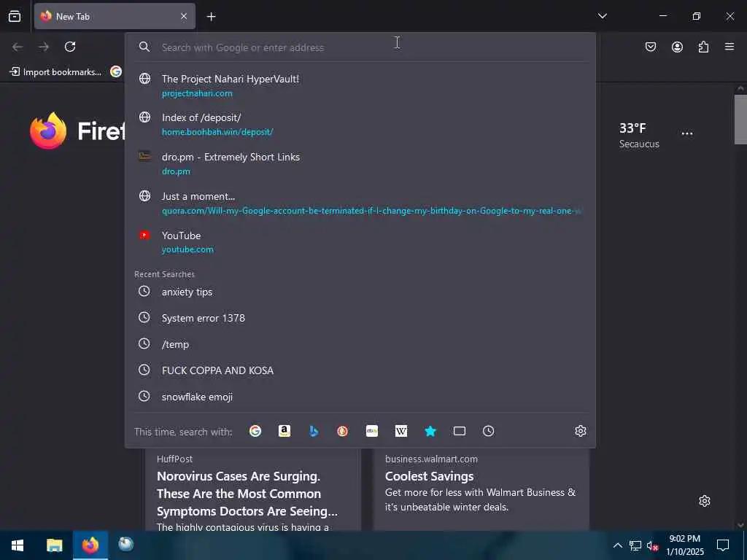Choose recent search snowflake emoji
The height and width of the screenshot is (560, 747).
pyautogui.click(x=360, y=396)
